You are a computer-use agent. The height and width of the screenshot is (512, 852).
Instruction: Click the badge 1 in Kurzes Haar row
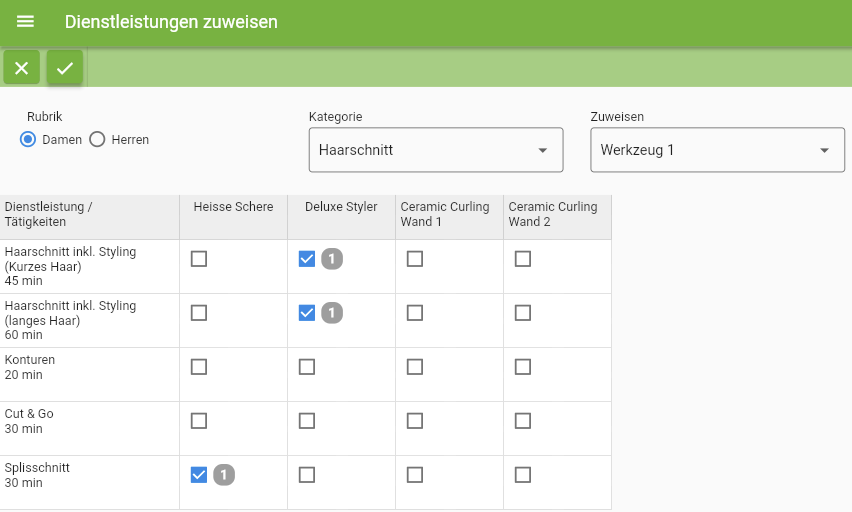click(x=332, y=259)
